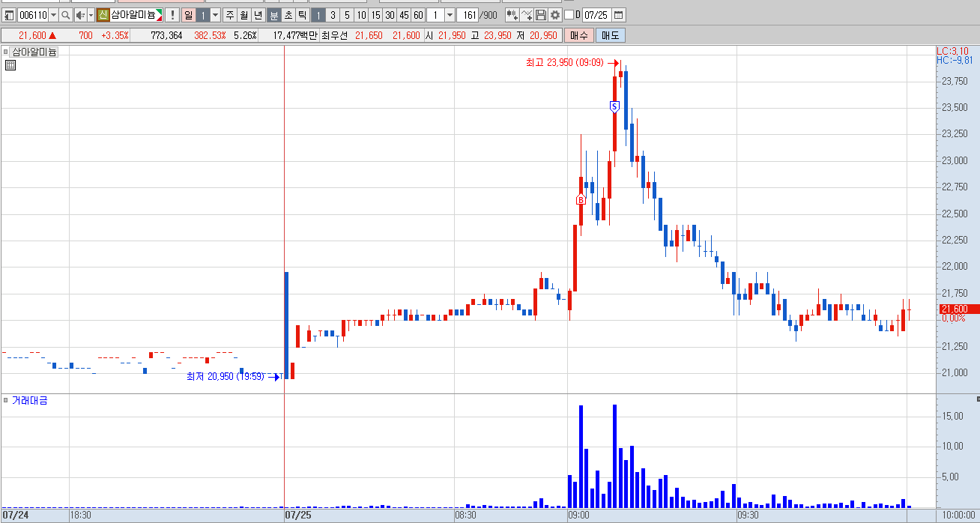The image size is (980, 523).
Task: Click the 매수 buy button
Action: click(x=578, y=35)
